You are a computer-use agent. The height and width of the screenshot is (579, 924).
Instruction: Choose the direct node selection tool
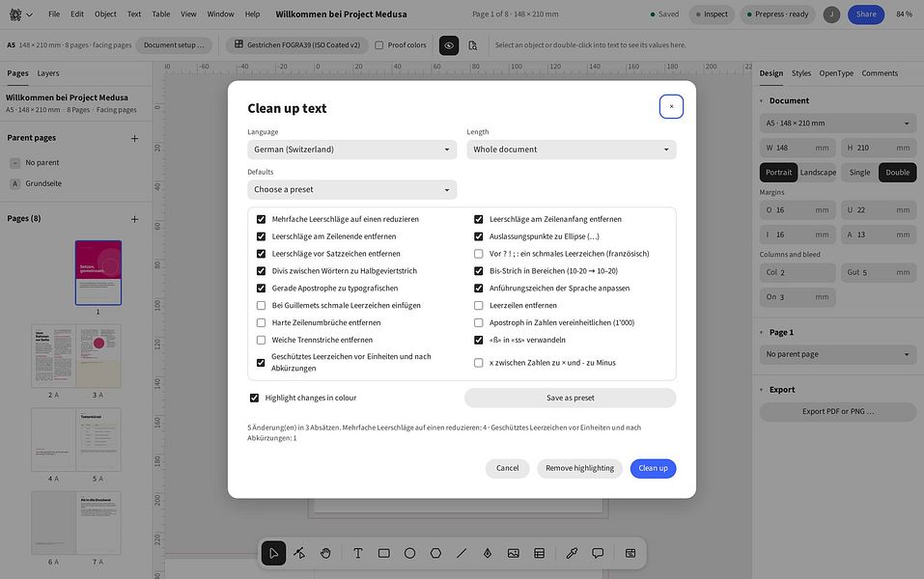click(299, 553)
